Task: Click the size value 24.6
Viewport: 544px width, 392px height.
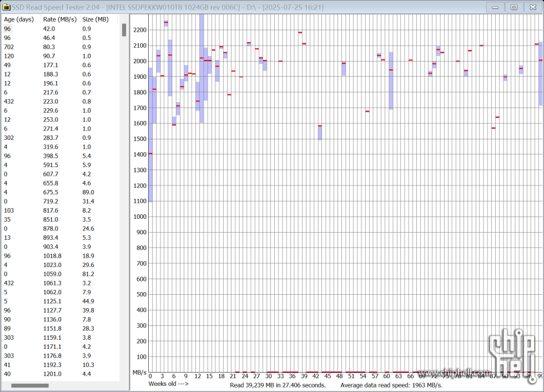Action: (88, 229)
